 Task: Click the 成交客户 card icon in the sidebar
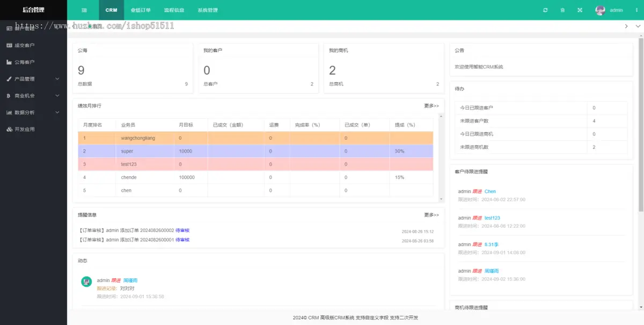(9, 46)
